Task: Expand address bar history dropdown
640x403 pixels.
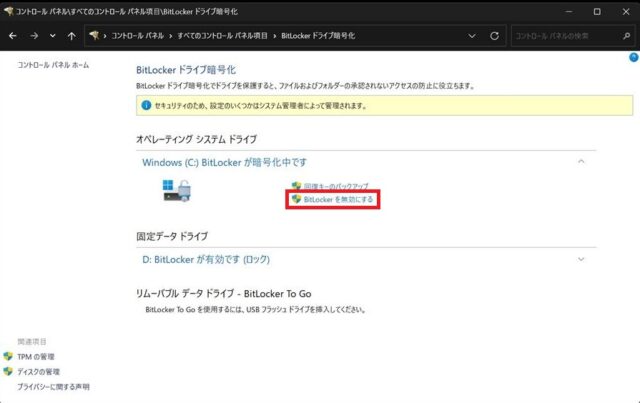Action: (x=472, y=36)
